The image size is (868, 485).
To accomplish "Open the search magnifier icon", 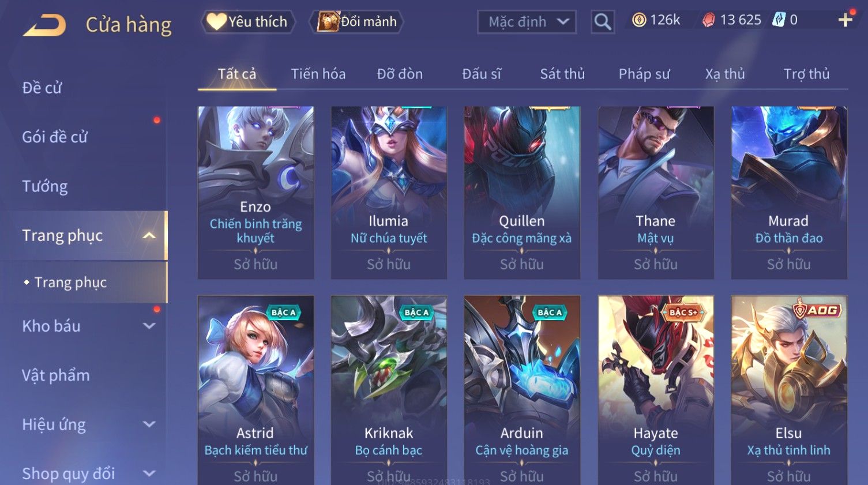I will (x=603, y=22).
